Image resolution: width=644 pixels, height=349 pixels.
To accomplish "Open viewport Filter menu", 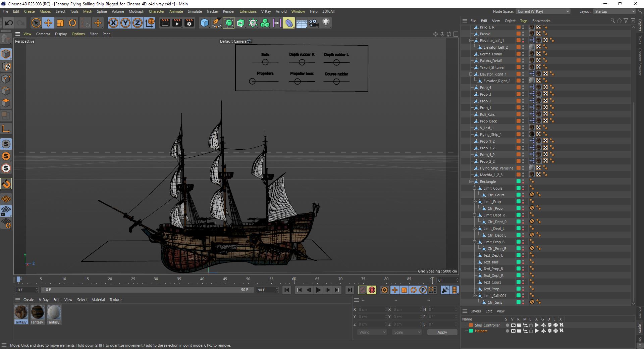I will pyautogui.click(x=94, y=34).
